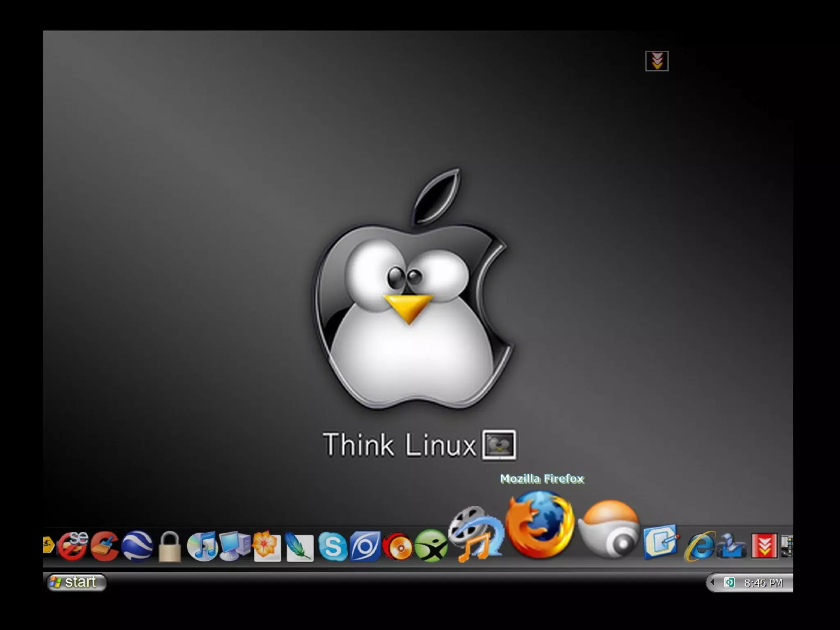Click the green system tray icon

pyautogui.click(x=729, y=582)
